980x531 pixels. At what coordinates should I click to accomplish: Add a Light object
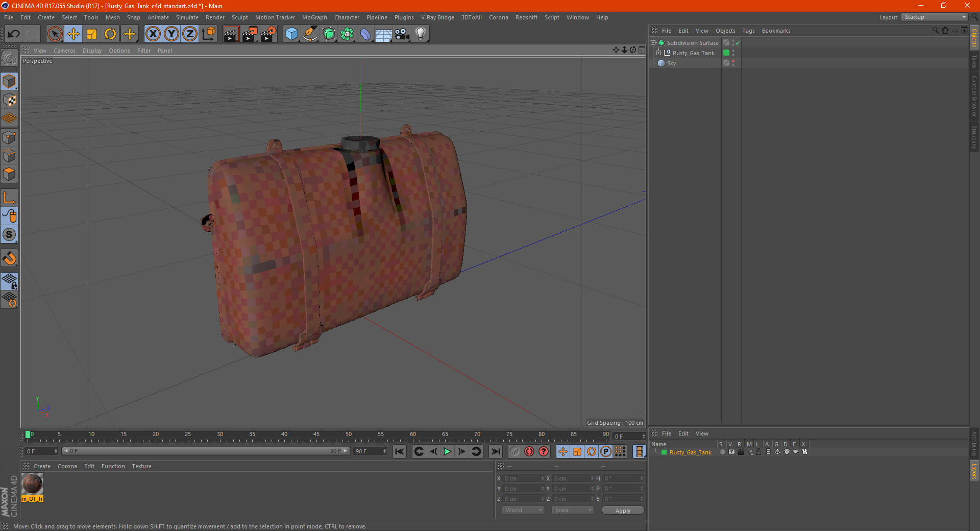pos(421,34)
